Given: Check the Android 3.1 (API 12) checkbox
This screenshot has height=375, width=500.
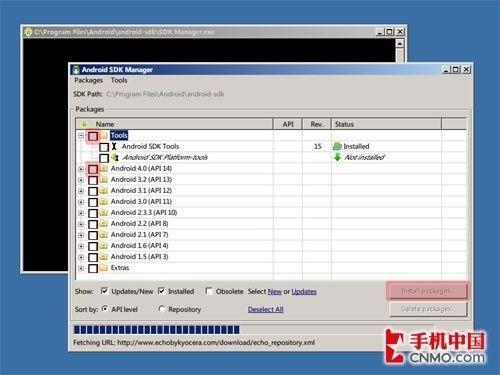Looking at the screenshot, I should pos(93,191).
